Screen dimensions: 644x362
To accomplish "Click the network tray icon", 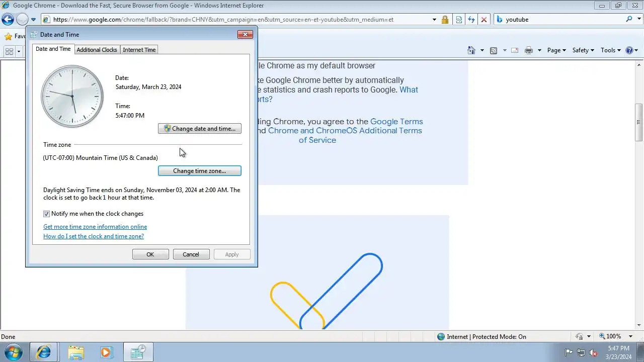I will pos(581,352).
